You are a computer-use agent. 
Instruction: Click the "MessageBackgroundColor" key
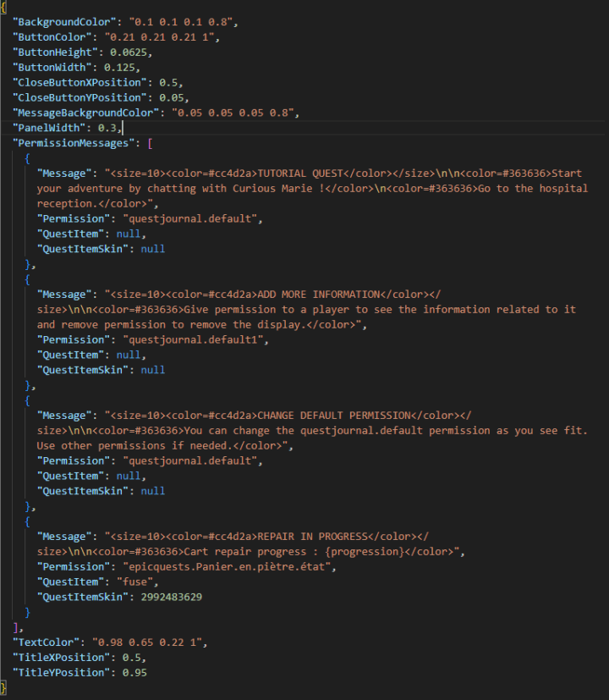[x=87, y=113]
